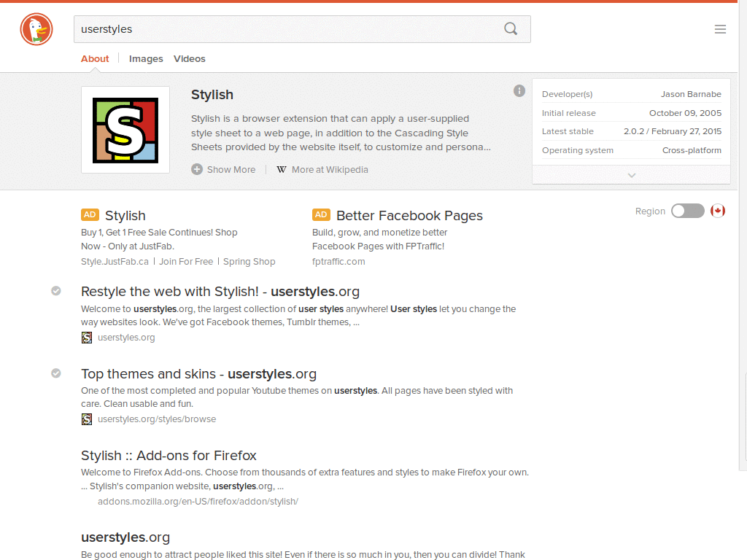Click the Stylish extension thumbnail image

coord(125,129)
